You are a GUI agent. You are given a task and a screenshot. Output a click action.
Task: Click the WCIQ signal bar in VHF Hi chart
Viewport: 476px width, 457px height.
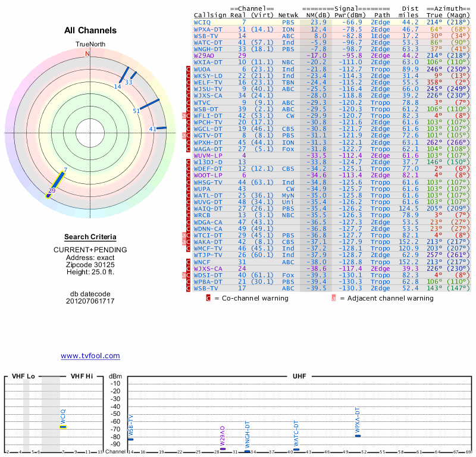62,427
